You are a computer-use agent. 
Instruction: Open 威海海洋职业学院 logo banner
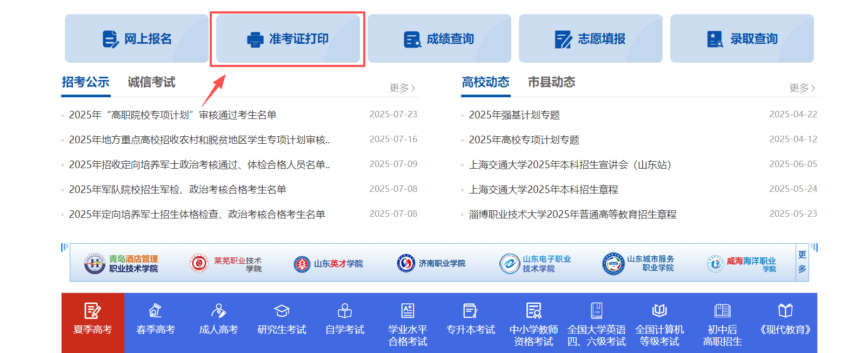[x=742, y=264]
